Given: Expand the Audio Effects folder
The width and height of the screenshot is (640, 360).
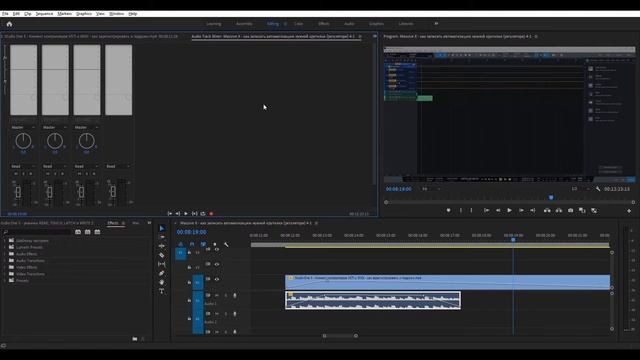Looking at the screenshot, I should coord(5,254).
